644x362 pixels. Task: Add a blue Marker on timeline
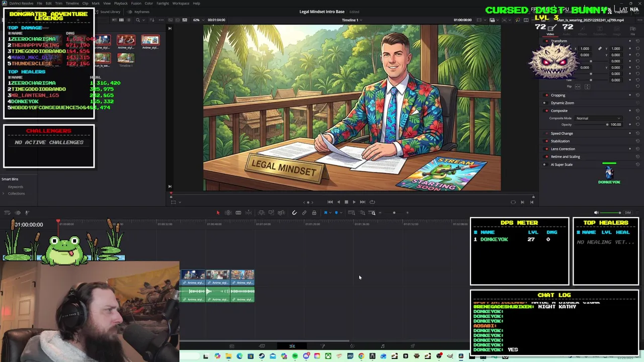336,213
